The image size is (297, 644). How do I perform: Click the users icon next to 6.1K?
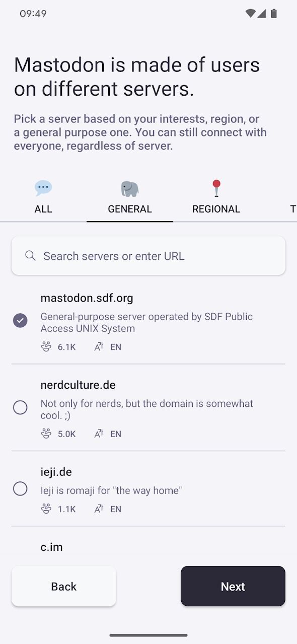click(x=46, y=346)
